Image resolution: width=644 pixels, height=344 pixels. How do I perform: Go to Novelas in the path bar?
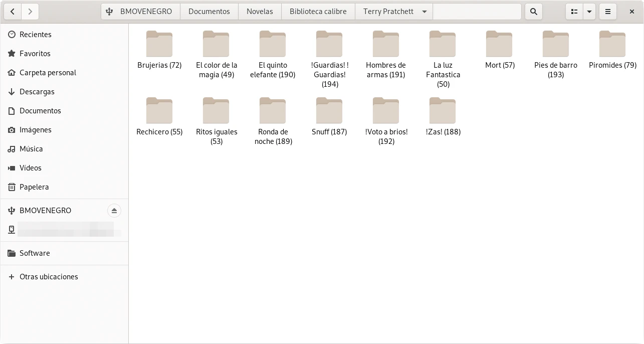coord(260,12)
